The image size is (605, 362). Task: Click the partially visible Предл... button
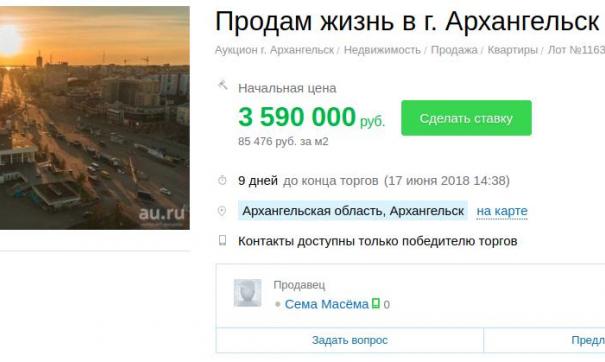(544, 340)
